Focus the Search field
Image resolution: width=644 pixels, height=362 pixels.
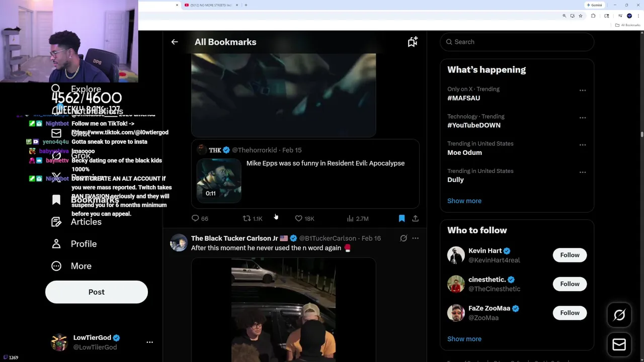(x=517, y=42)
